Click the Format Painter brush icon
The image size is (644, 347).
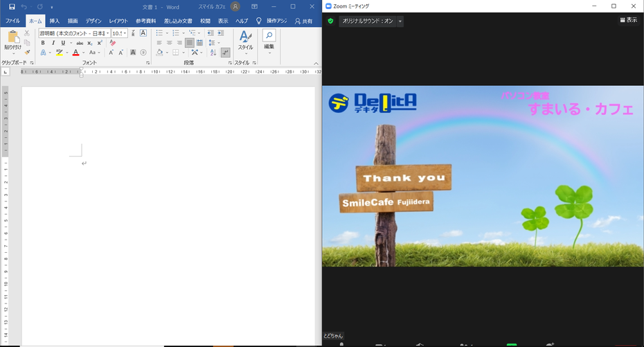pos(27,53)
